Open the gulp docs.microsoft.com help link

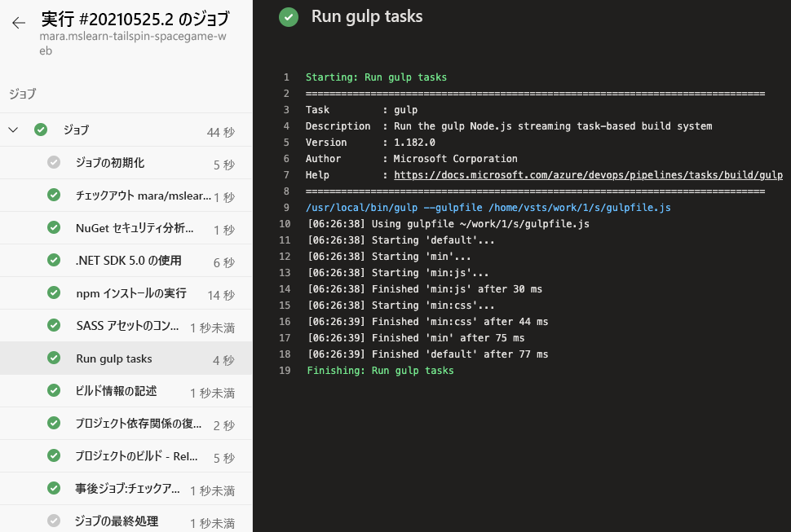[x=588, y=175]
